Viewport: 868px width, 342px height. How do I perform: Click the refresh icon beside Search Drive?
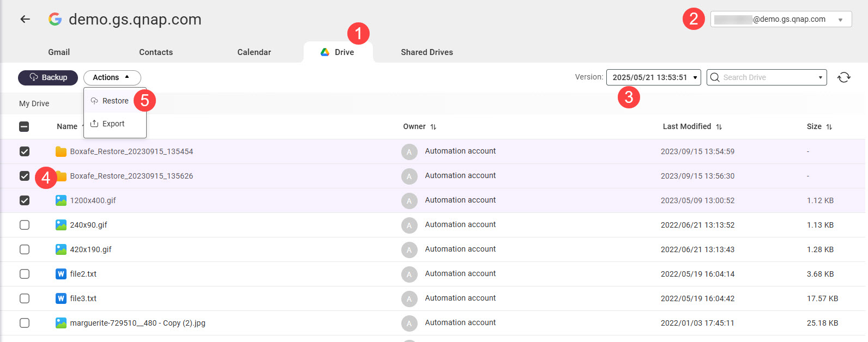pyautogui.click(x=843, y=77)
